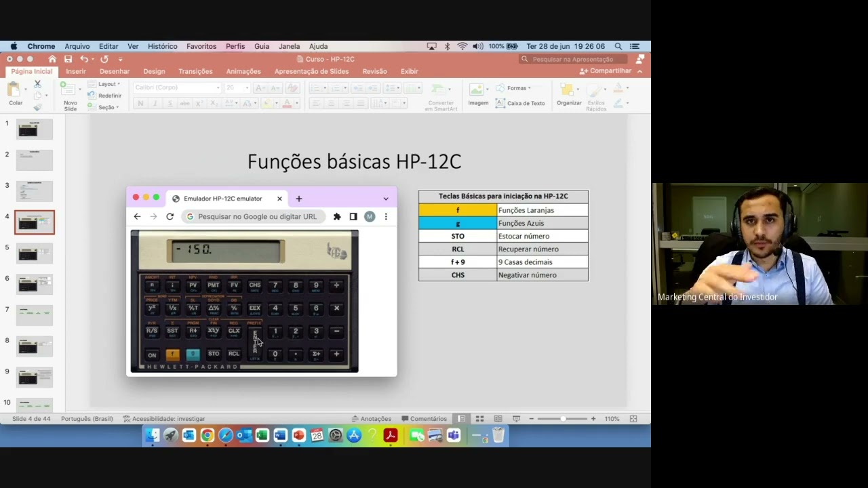
Task: Click Acessibilidade: investigar in status bar
Action: click(163, 419)
